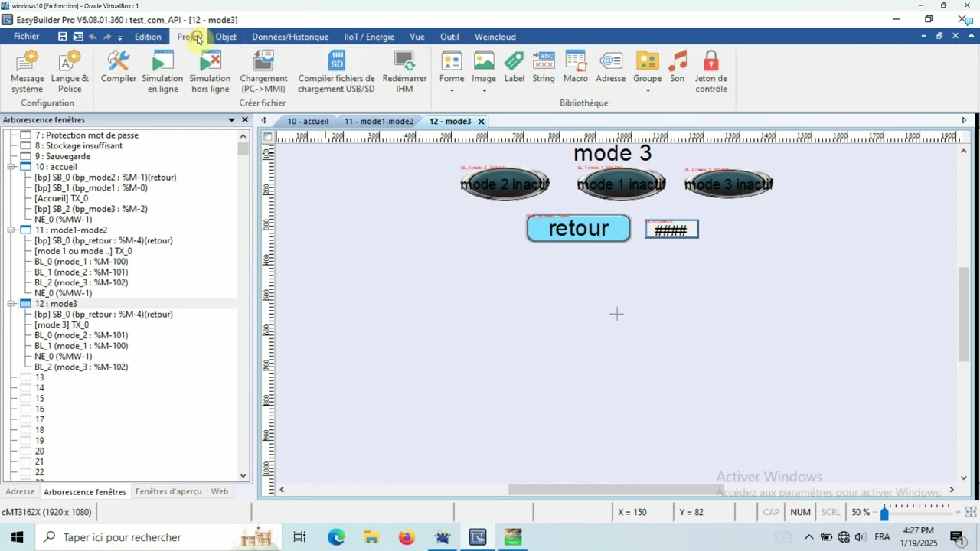Open Langue & Police settings

click(70, 72)
